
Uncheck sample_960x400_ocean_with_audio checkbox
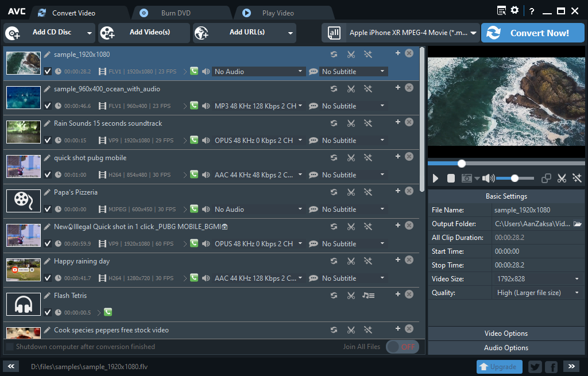coord(48,106)
